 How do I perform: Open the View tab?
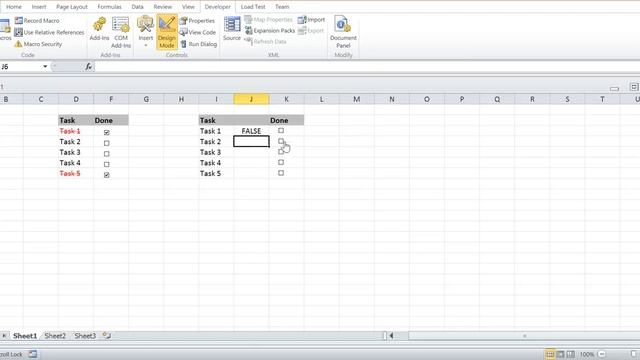click(188, 7)
